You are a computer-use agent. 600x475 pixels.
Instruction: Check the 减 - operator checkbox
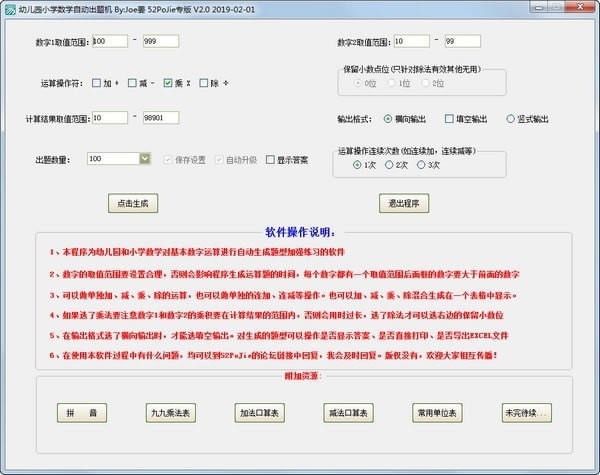(x=134, y=83)
